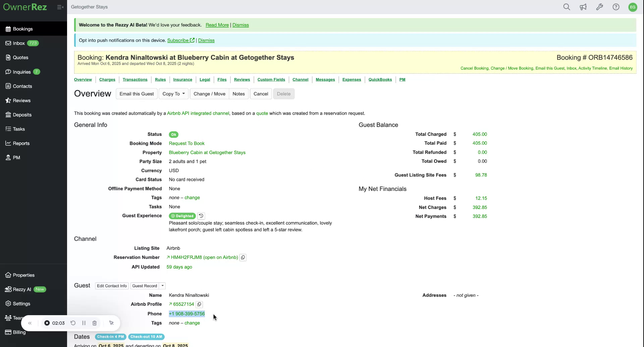Expand the Guest Record dropdown arrow
644x347 pixels.
click(x=162, y=286)
